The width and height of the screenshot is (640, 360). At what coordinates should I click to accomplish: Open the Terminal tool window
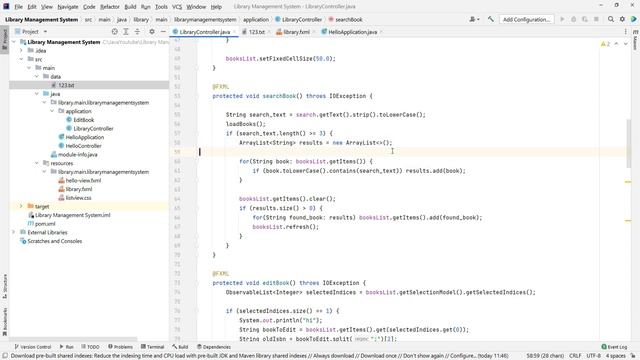(x=152, y=347)
